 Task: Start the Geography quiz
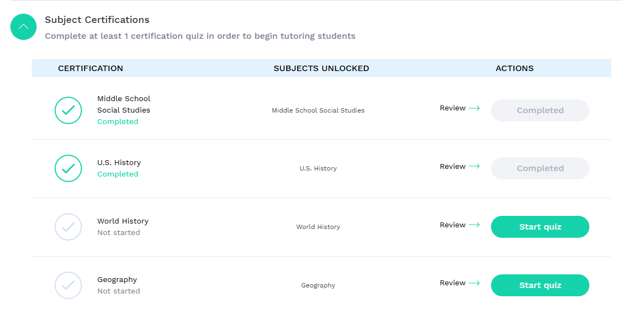(540, 285)
